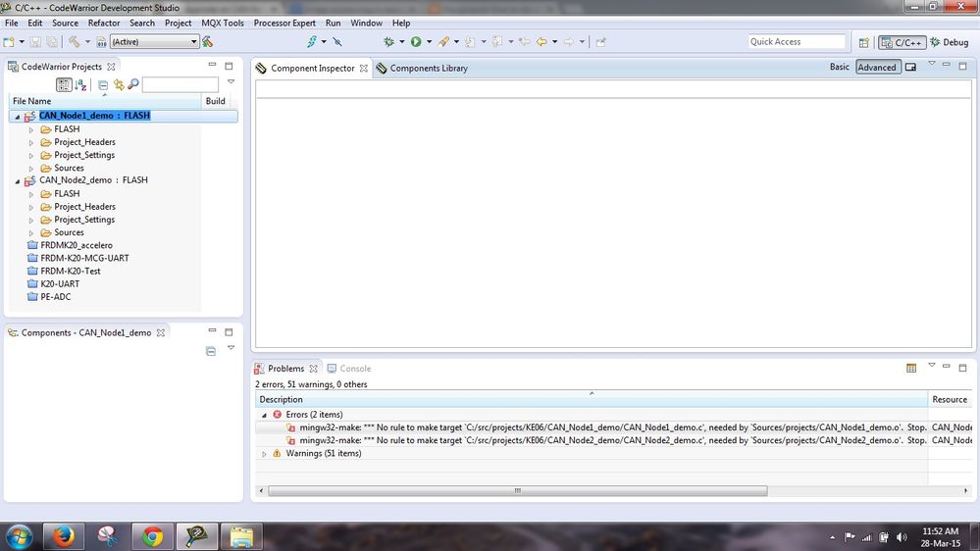Screen dimensions: 980x551
Task: Open the Project menu
Action: pyautogui.click(x=179, y=24)
